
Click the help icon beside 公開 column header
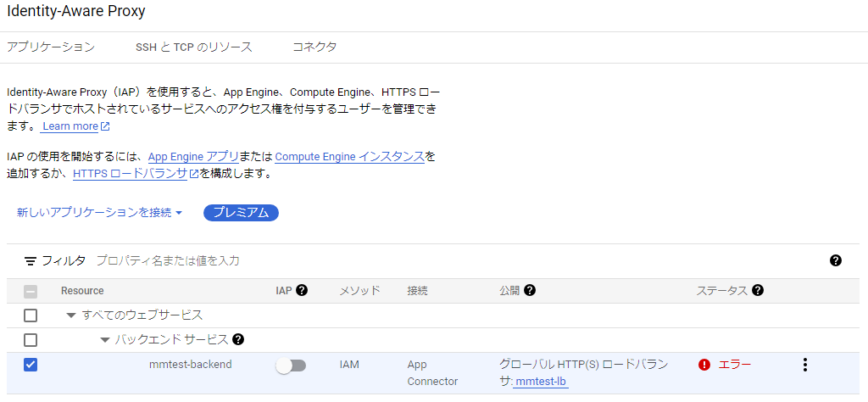530,291
